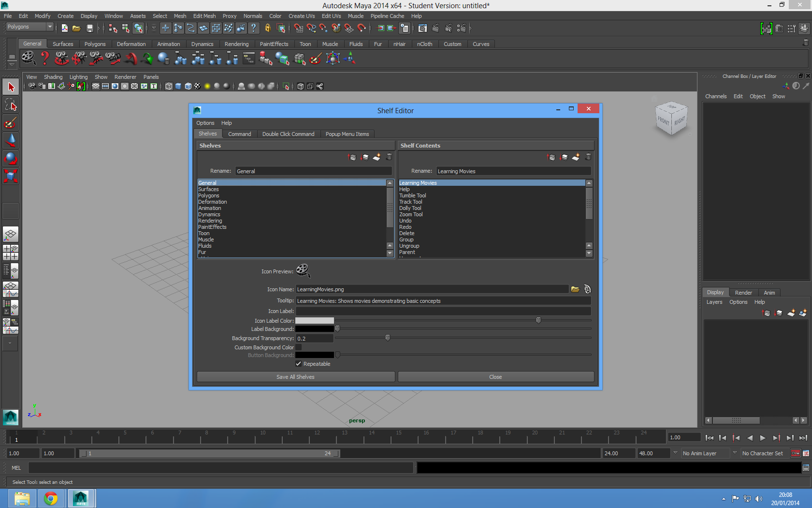This screenshot has height=508, width=812.
Task: Play the animation forwards
Action: 763,438
